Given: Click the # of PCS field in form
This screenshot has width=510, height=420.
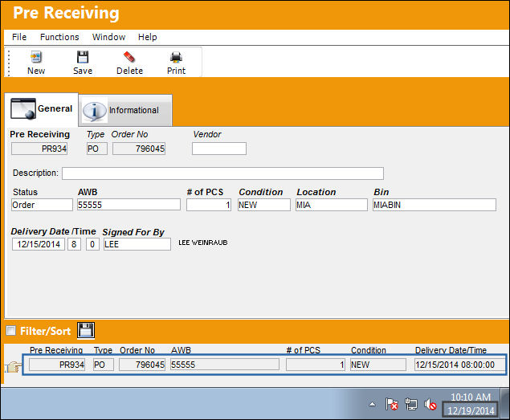Looking at the screenshot, I should click(209, 205).
